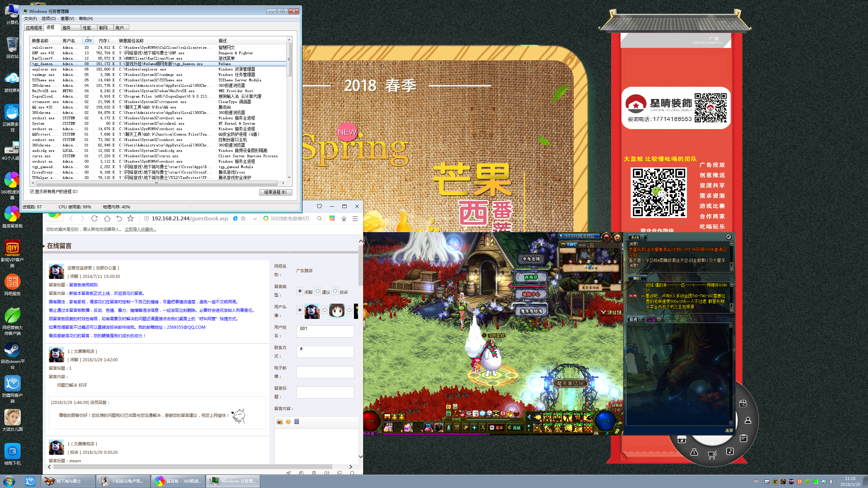Select the 建议 message type radio
Image resolution: width=868 pixels, height=488 pixels.
pos(317,291)
